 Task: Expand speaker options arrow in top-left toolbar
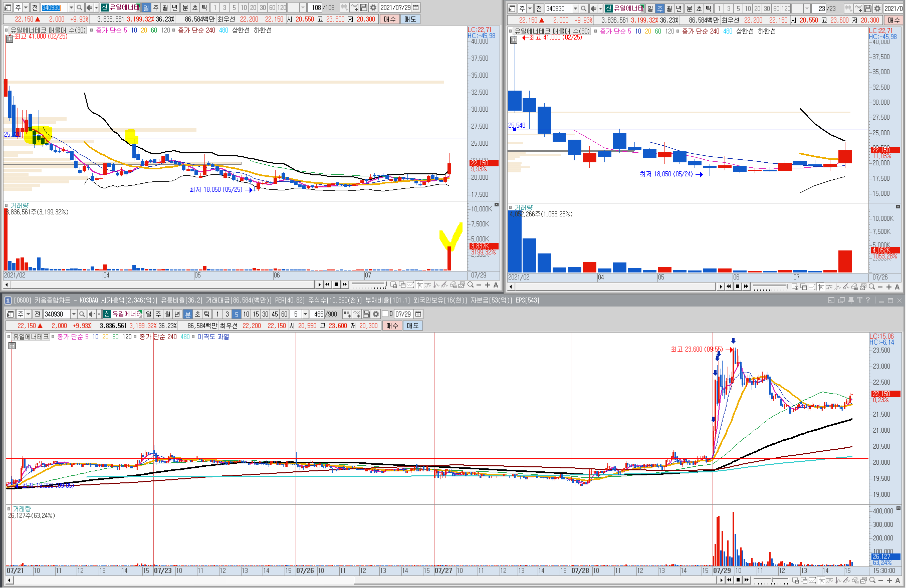click(96, 8)
